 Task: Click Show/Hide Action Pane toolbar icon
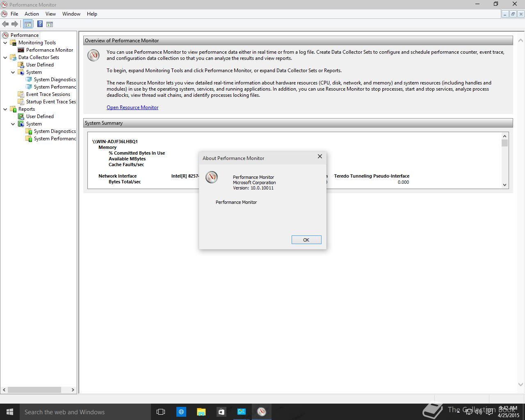pyautogui.click(x=50, y=24)
